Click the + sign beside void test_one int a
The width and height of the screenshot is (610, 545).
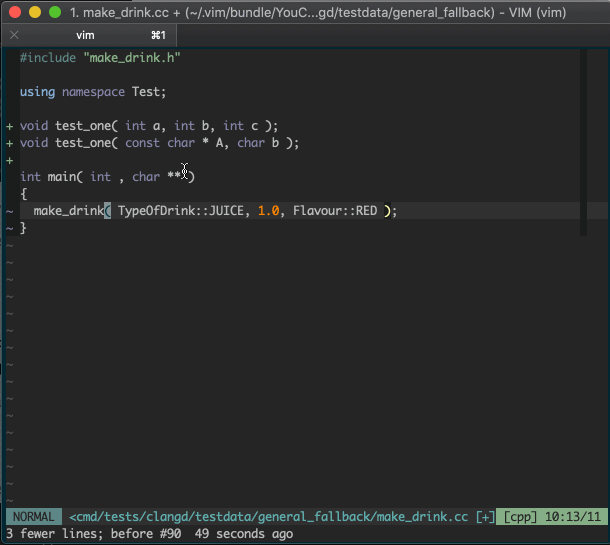pos(10,126)
